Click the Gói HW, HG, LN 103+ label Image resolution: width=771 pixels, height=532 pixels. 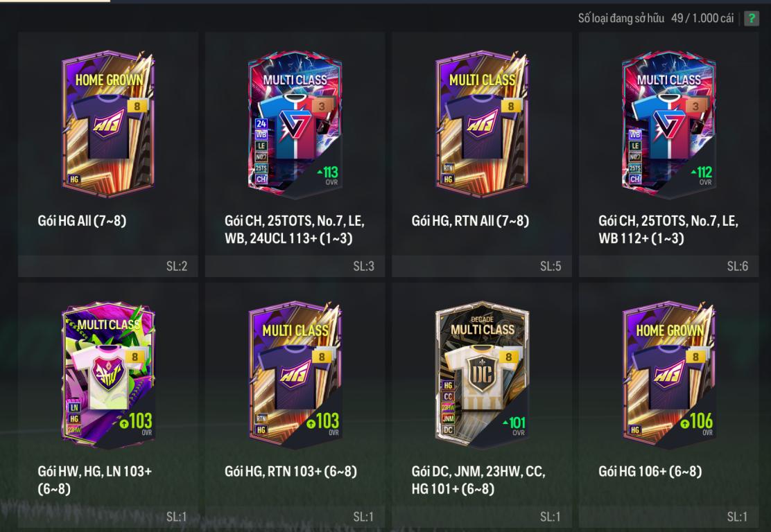95,480
